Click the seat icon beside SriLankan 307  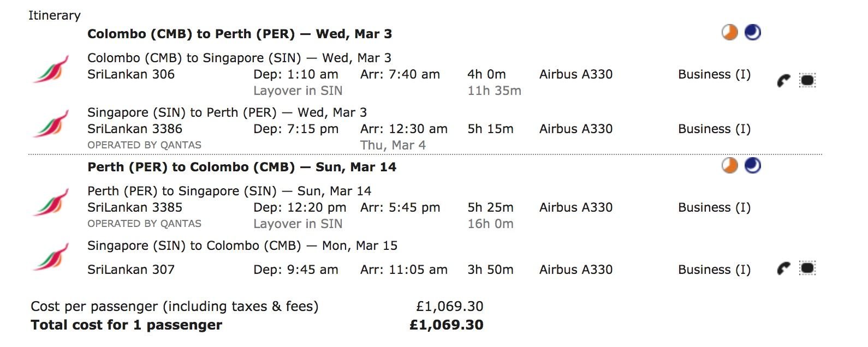click(x=807, y=268)
